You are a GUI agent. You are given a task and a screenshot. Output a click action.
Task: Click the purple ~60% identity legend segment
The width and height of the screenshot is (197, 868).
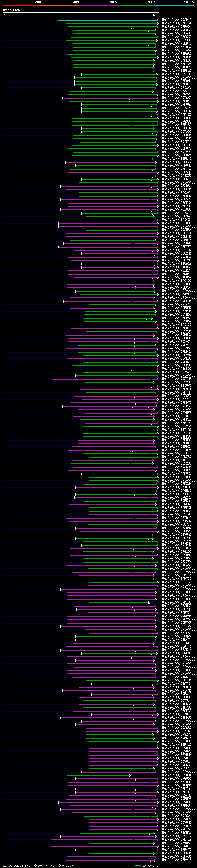pos(98,6)
